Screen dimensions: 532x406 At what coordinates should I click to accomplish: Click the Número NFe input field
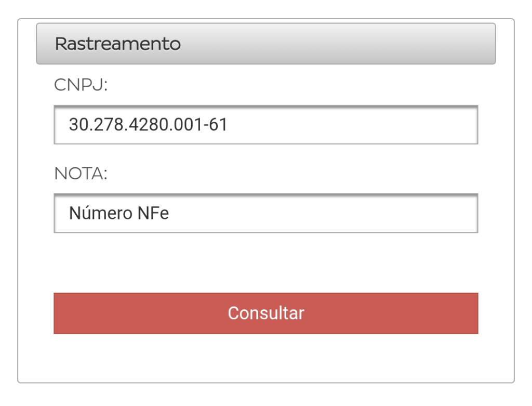[x=265, y=213]
